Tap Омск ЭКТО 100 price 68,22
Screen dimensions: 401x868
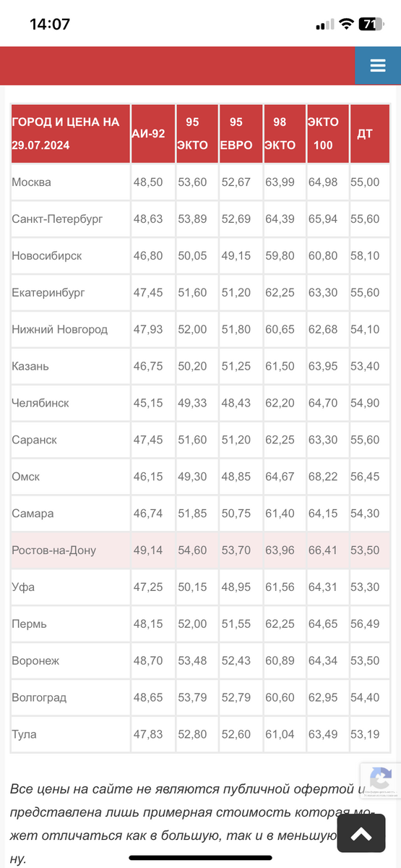pos(323,477)
